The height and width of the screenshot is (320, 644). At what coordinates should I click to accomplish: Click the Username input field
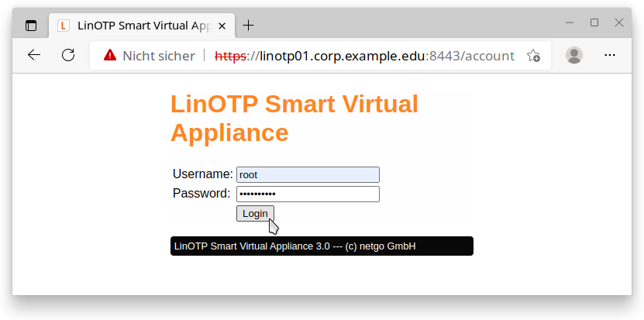click(308, 175)
